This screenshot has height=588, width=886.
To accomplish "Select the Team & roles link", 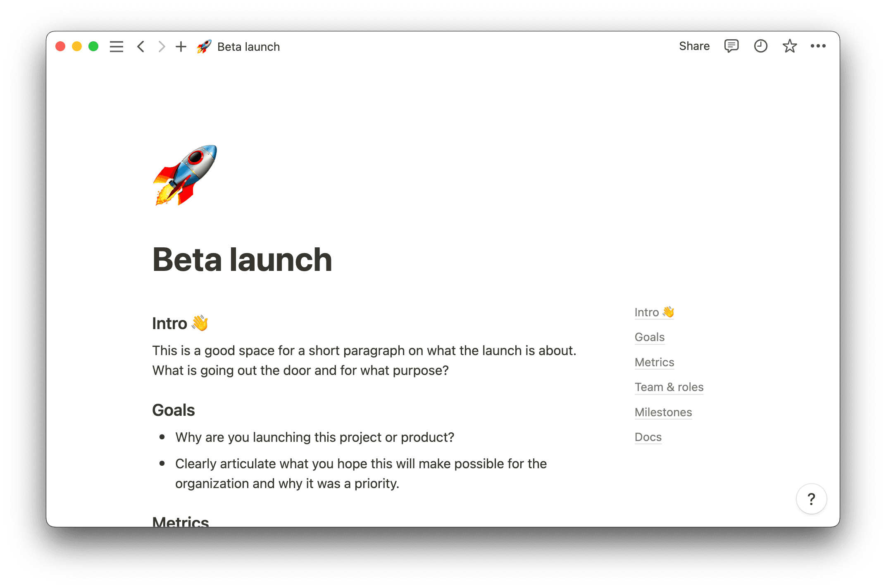I will tap(669, 387).
